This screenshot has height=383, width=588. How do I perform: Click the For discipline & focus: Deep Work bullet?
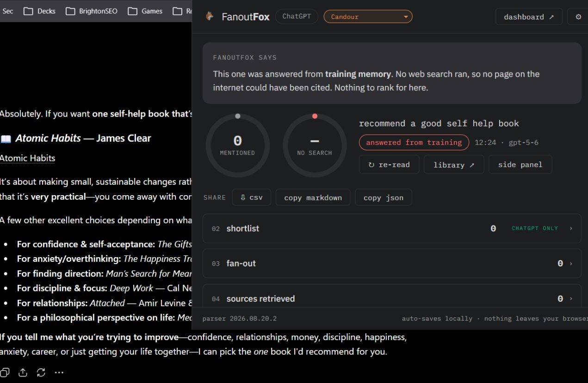tap(105, 288)
